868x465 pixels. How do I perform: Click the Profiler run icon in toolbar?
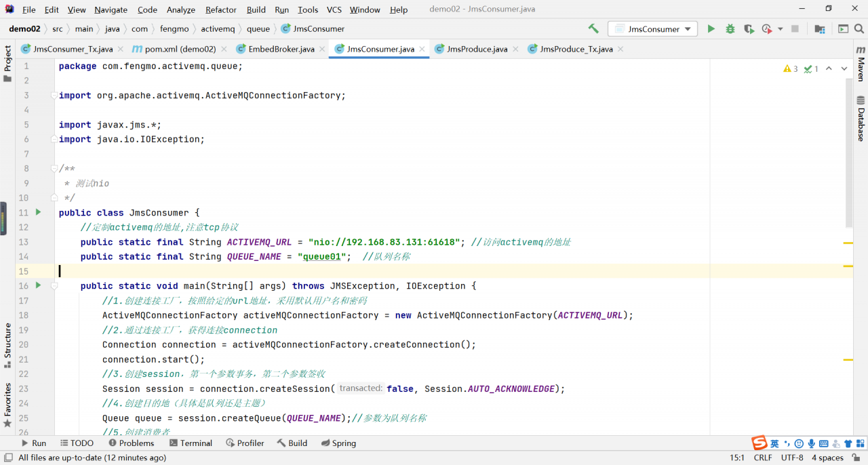[767, 28]
